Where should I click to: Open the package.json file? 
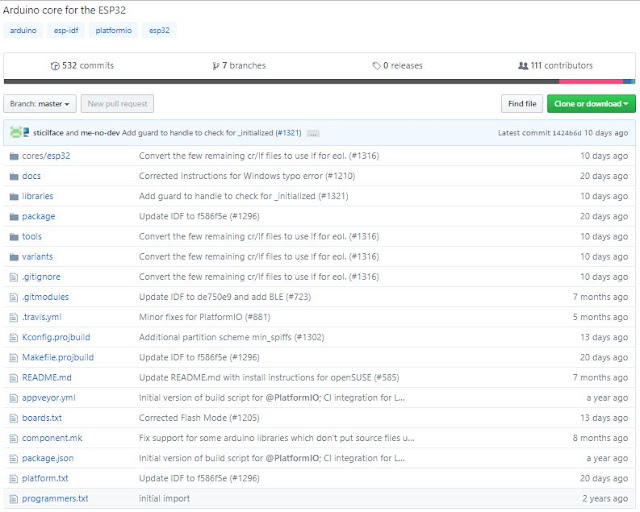pyautogui.click(x=48, y=459)
